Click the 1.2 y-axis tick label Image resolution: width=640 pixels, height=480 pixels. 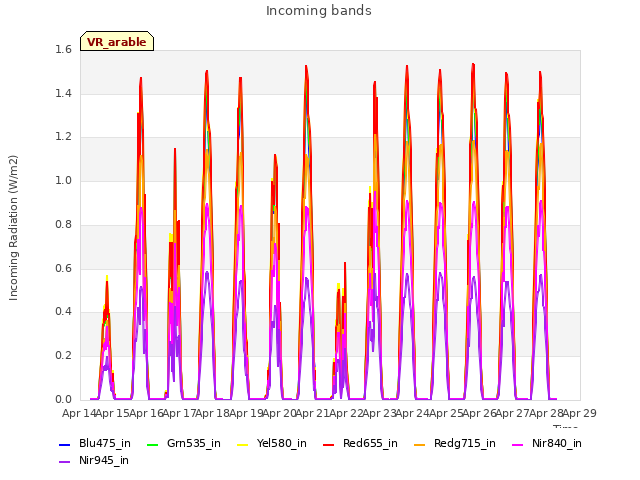point(63,137)
